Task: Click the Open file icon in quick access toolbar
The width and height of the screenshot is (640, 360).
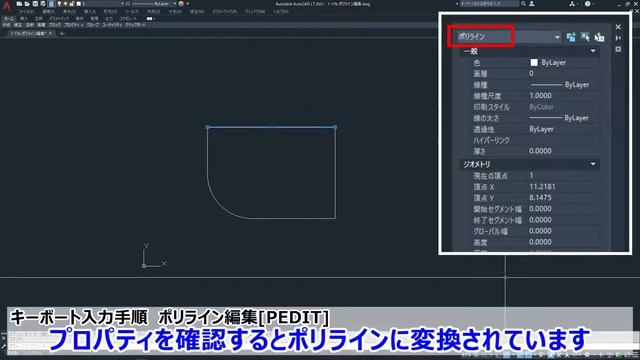Action: (x=27, y=4)
